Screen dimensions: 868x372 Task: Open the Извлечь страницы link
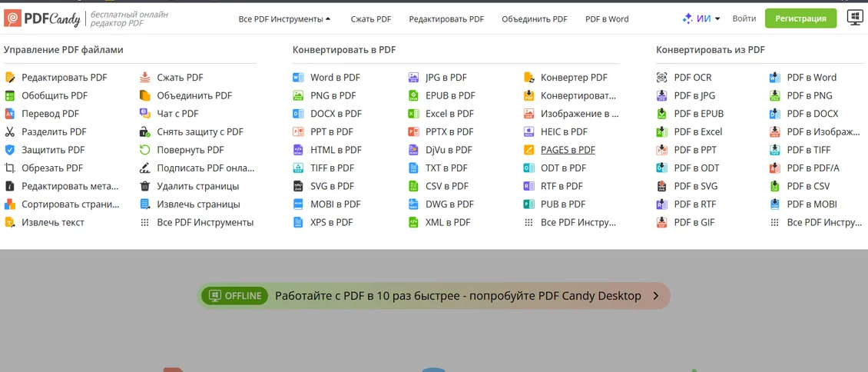199,204
